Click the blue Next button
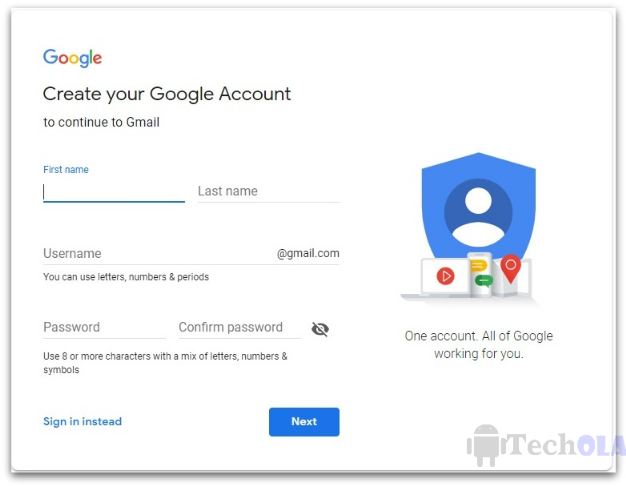Image resolution: width=626 pixels, height=486 pixels. 304,422
